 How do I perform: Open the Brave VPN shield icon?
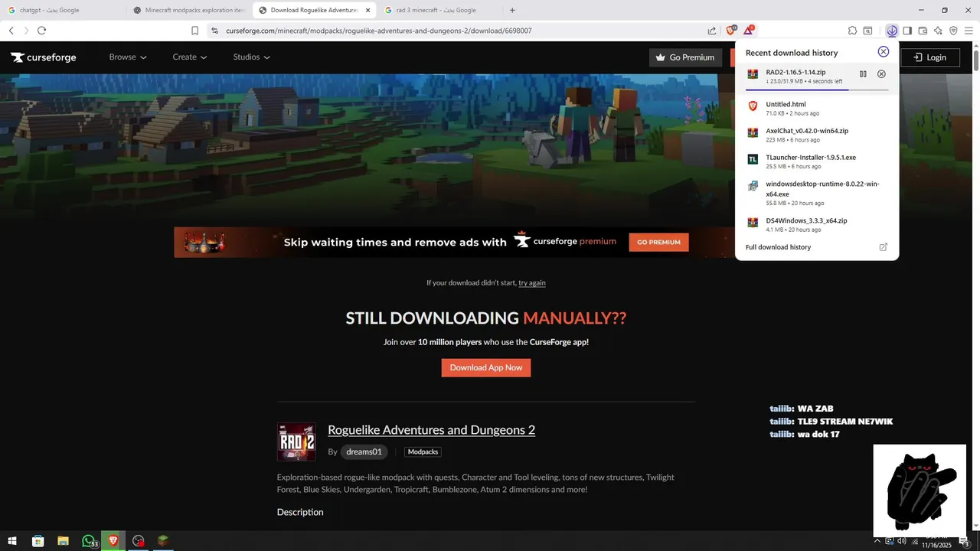(x=953, y=31)
